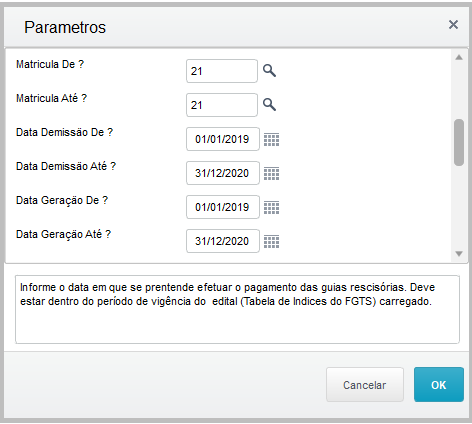The height and width of the screenshot is (424, 472).
Task: Click the Matricula De input field
Action: point(222,71)
